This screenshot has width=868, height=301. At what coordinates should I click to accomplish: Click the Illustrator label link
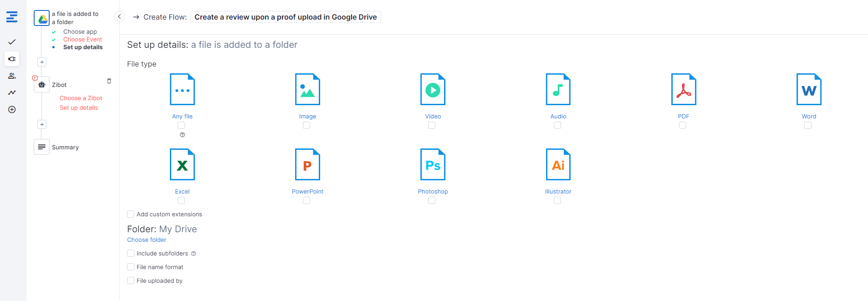[558, 192]
